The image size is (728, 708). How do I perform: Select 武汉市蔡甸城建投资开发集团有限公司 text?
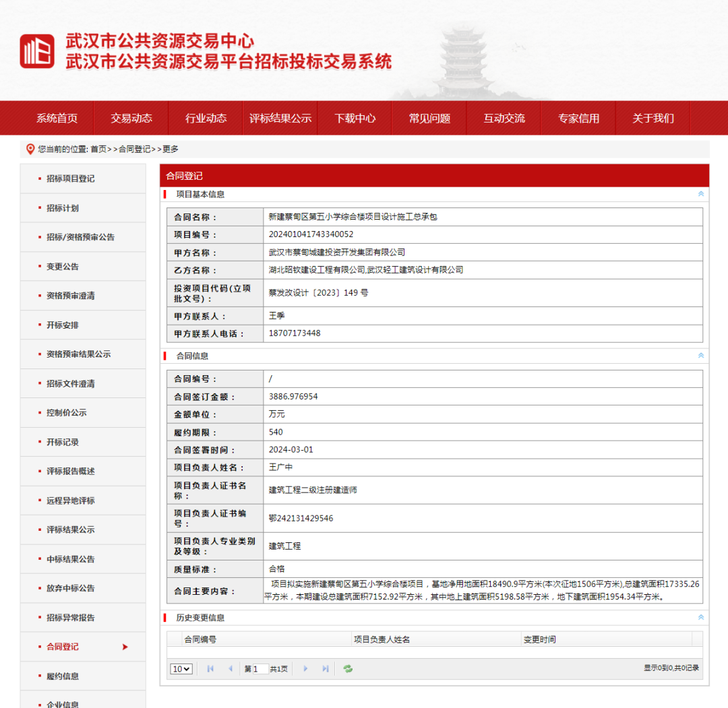[x=336, y=252]
